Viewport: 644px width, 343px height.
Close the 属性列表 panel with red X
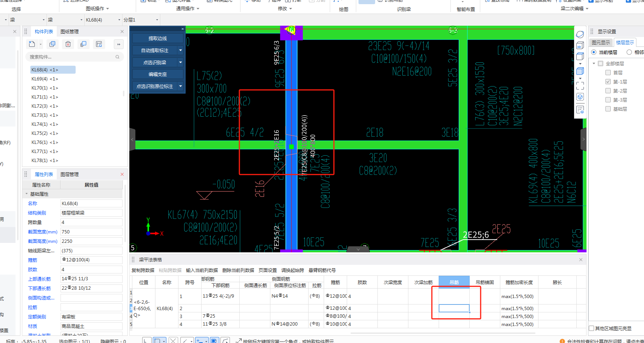click(x=122, y=175)
